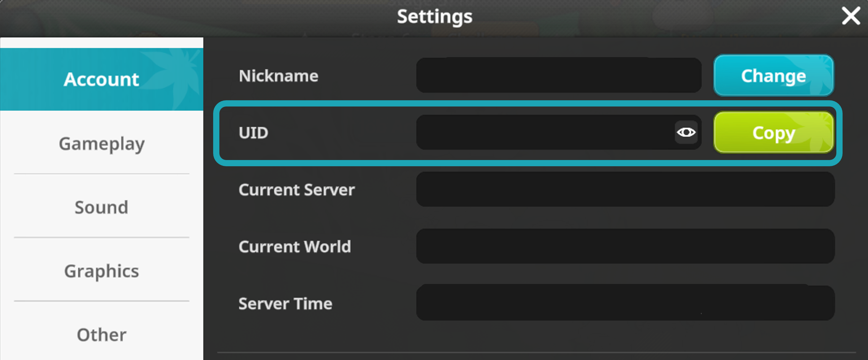The height and width of the screenshot is (360, 868).
Task: Go to the Graphics tab
Action: click(x=101, y=271)
